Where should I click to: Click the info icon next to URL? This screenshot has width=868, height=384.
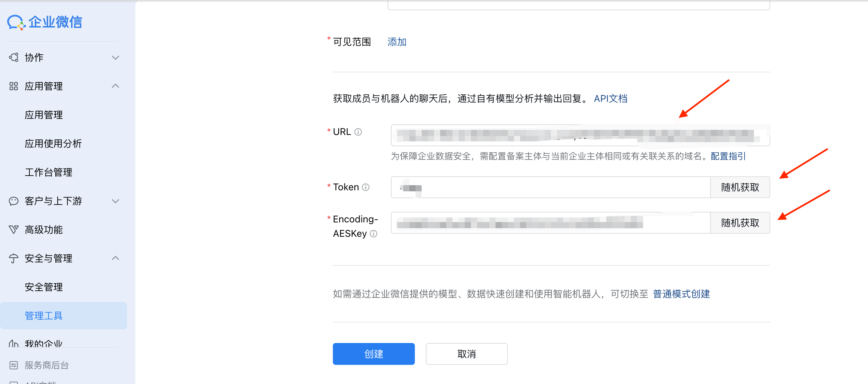pos(358,132)
